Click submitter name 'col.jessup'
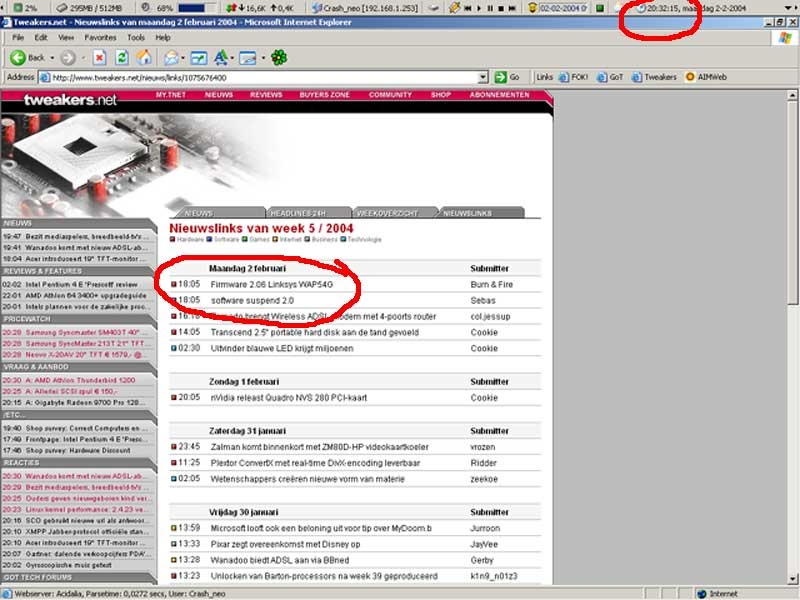800x600 pixels. tap(490, 317)
